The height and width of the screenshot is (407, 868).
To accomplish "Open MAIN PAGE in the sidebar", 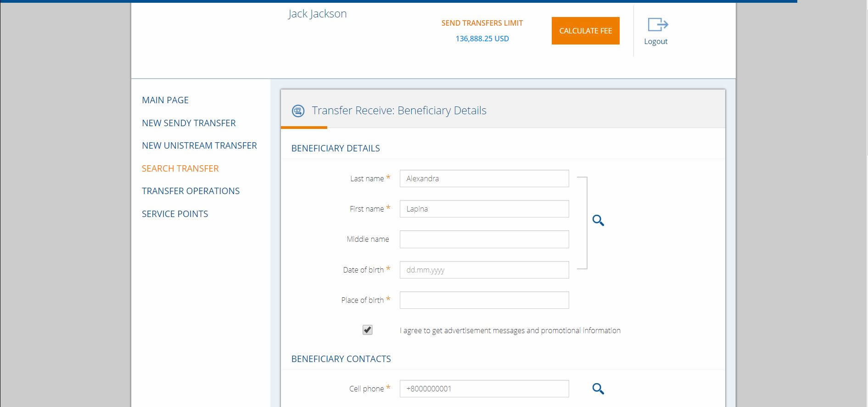I will (x=165, y=100).
